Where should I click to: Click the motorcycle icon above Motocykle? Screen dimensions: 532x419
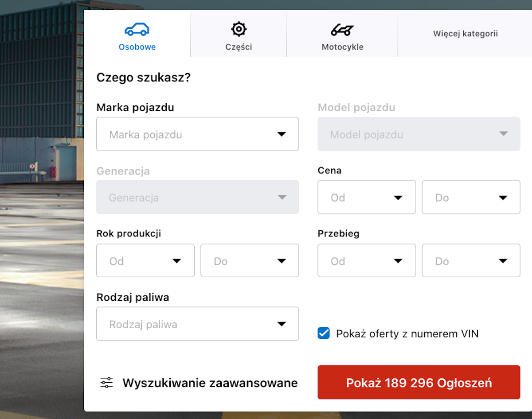point(342,28)
